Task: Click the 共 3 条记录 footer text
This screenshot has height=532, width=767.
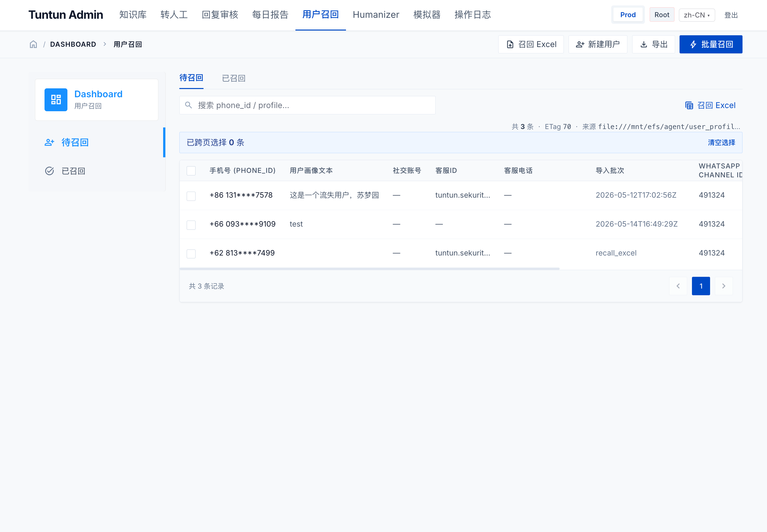Action: click(206, 286)
